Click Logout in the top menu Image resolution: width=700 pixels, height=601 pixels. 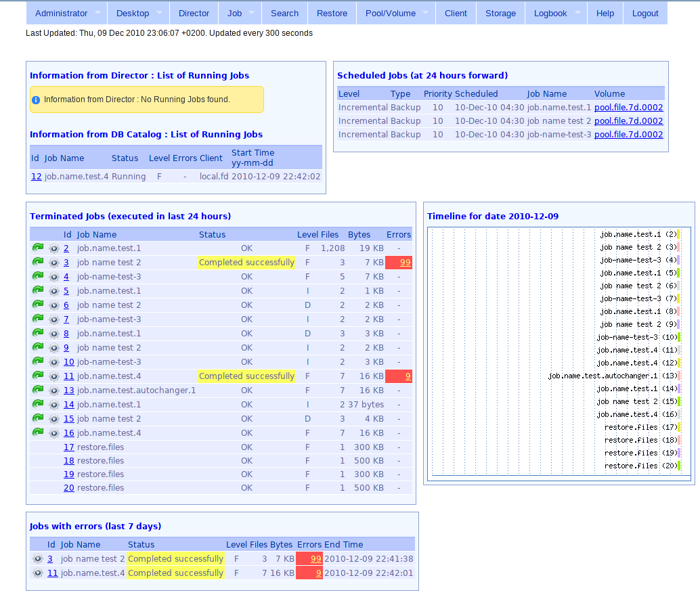645,14
